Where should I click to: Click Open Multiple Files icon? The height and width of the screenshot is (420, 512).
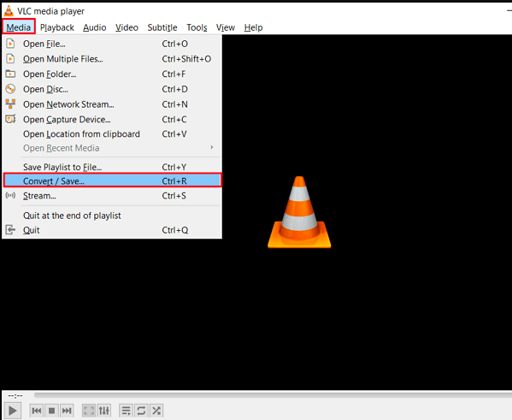tap(10, 59)
